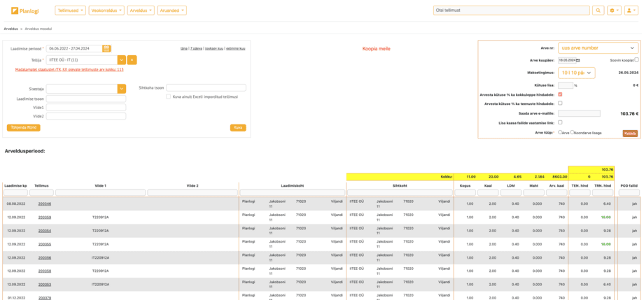This screenshot has height=300, width=644.
Task: Toggle Soovin koopiat checkbox
Action: [636, 60]
